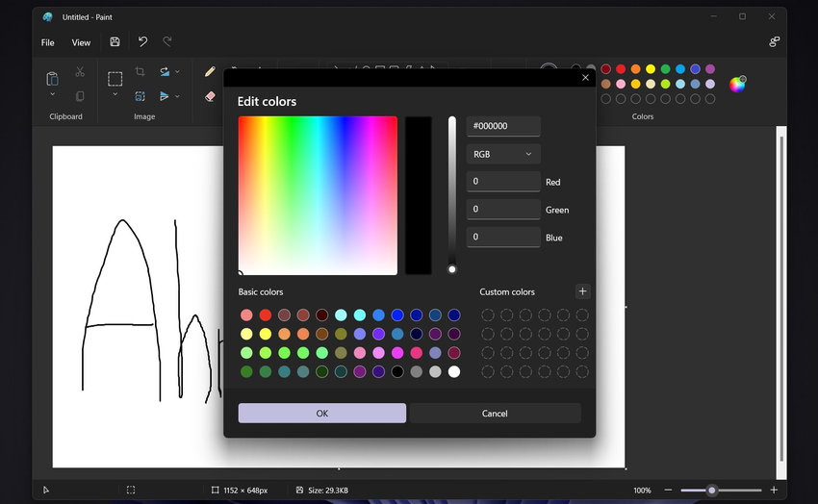Click the plus icon to add custom color
Image resolution: width=818 pixels, height=504 pixels.
coord(582,291)
